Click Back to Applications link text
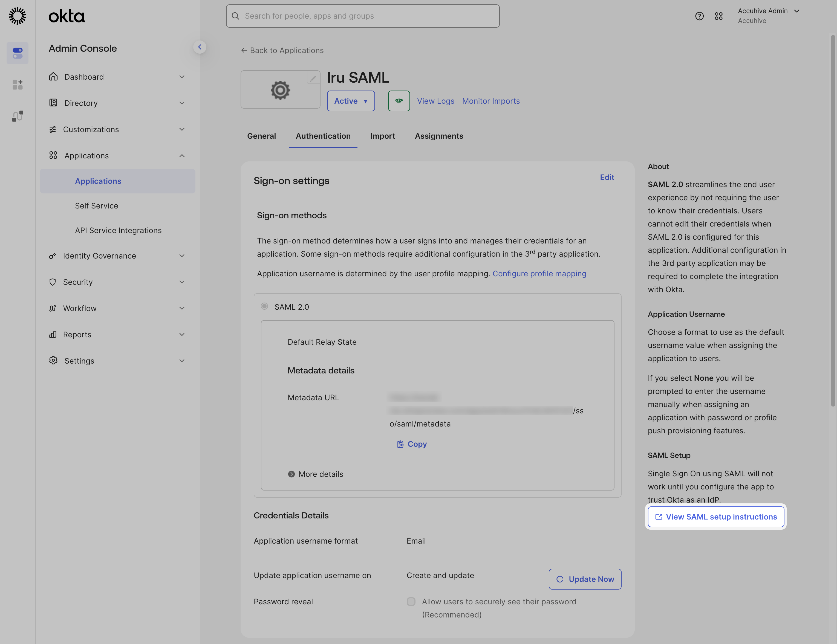This screenshot has width=837, height=644. pos(287,50)
